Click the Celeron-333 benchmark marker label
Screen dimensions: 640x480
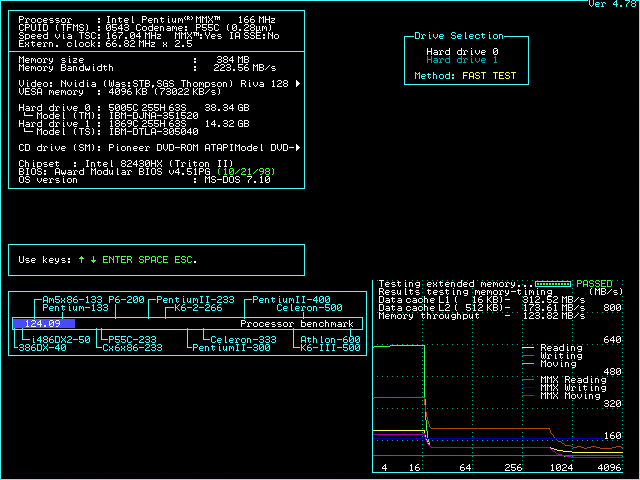[244, 340]
